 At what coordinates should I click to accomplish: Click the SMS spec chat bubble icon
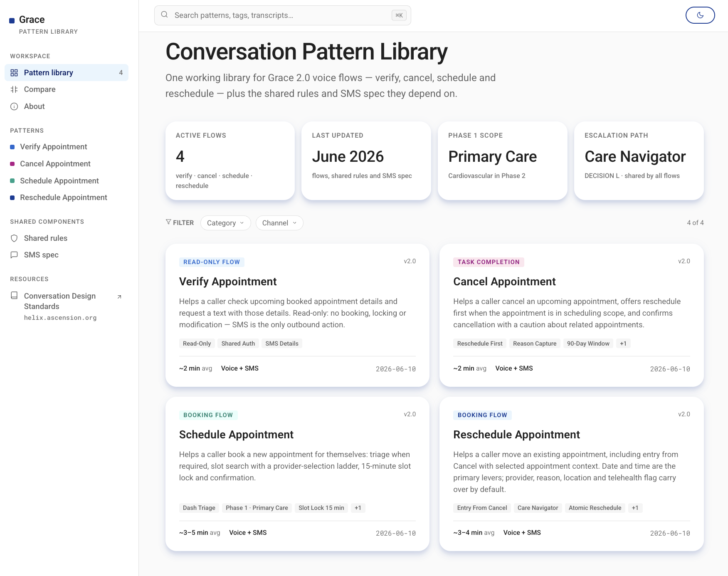coord(14,255)
